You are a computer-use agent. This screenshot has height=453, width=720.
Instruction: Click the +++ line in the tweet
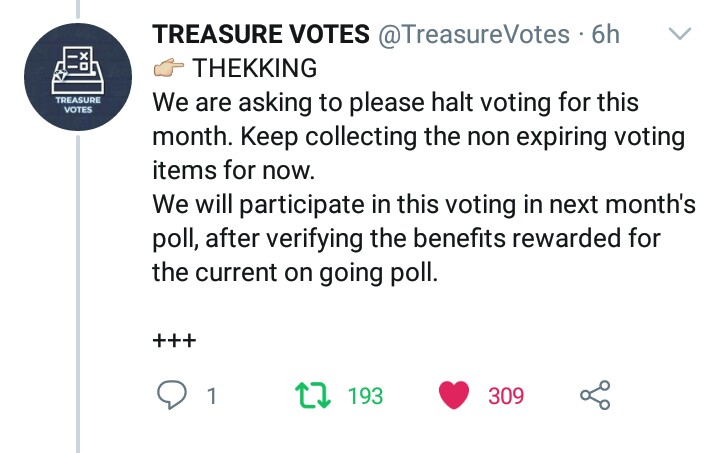(x=173, y=340)
